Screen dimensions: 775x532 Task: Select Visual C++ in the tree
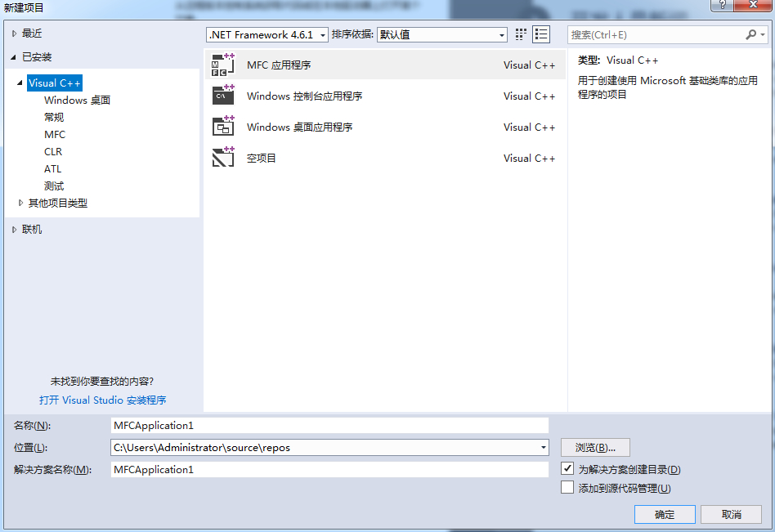click(55, 83)
